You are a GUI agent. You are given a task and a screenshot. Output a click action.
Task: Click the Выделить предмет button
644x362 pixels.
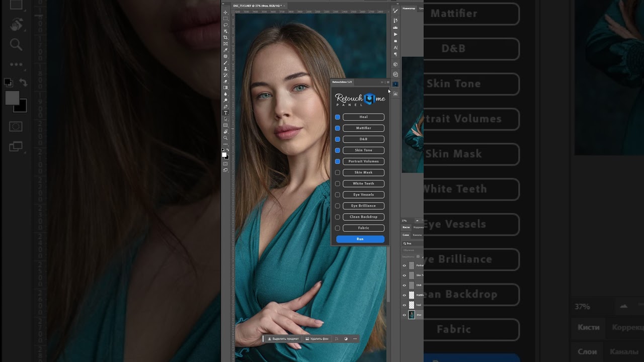pyautogui.click(x=283, y=339)
